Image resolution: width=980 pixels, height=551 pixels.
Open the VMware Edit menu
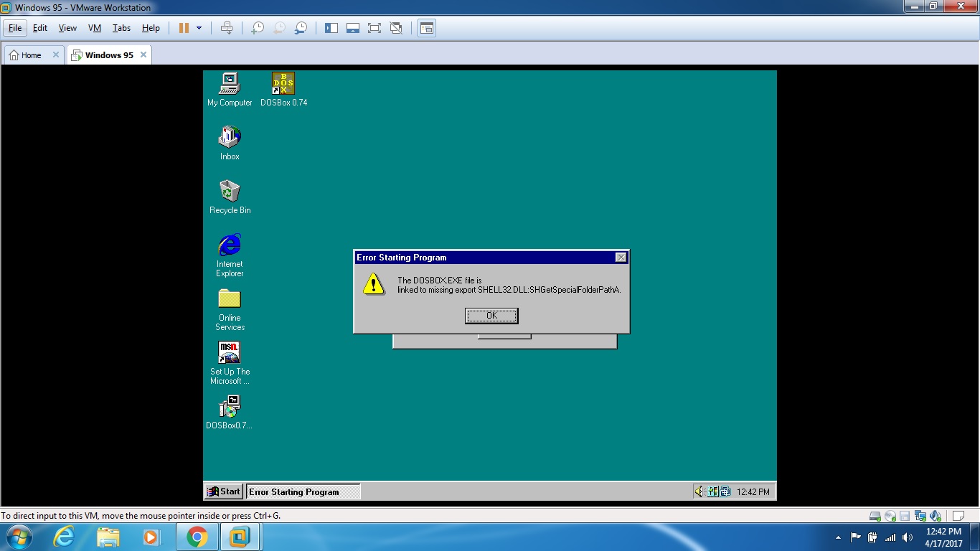[40, 28]
